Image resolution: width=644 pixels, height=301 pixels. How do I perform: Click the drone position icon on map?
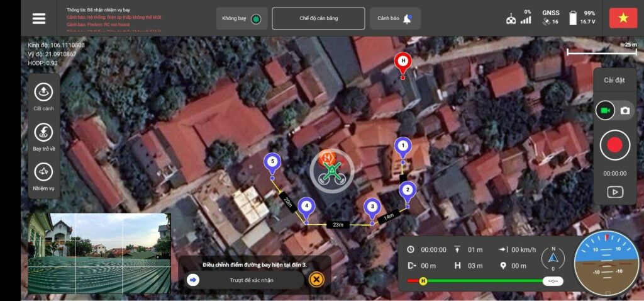(332, 172)
